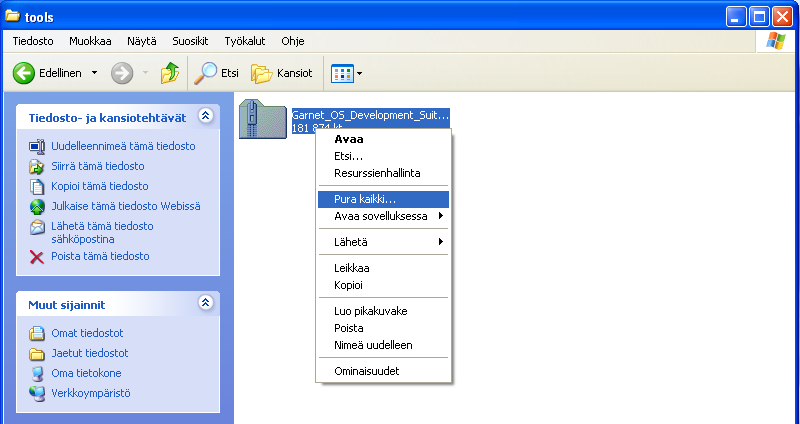Click the Oma tietokone computer icon
The image size is (800, 424).
tap(37, 373)
